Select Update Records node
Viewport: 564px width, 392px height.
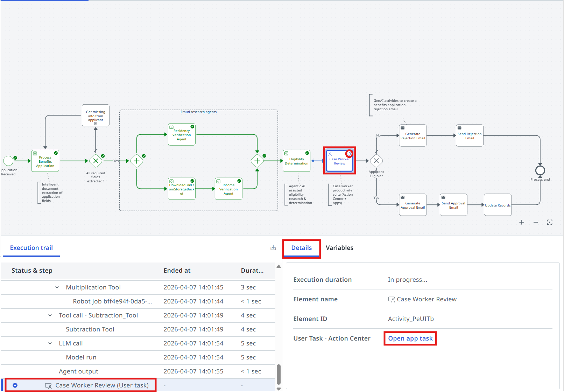(498, 205)
